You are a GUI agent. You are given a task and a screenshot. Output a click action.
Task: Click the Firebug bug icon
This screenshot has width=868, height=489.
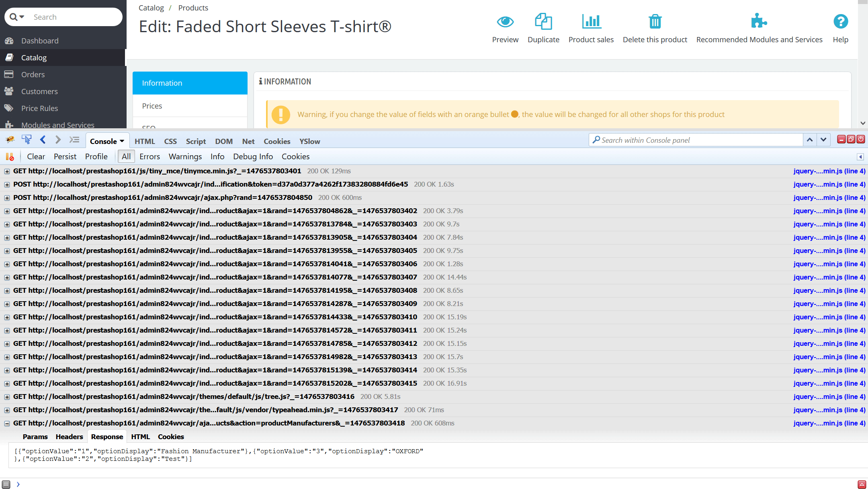pyautogui.click(x=10, y=140)
